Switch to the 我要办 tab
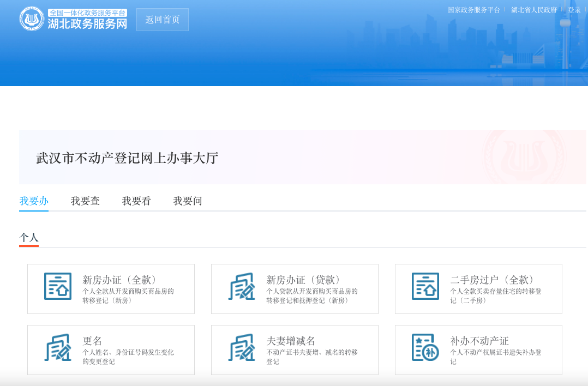Image resolution: width=588 pixels, height=386 pixels. point(34,201)
